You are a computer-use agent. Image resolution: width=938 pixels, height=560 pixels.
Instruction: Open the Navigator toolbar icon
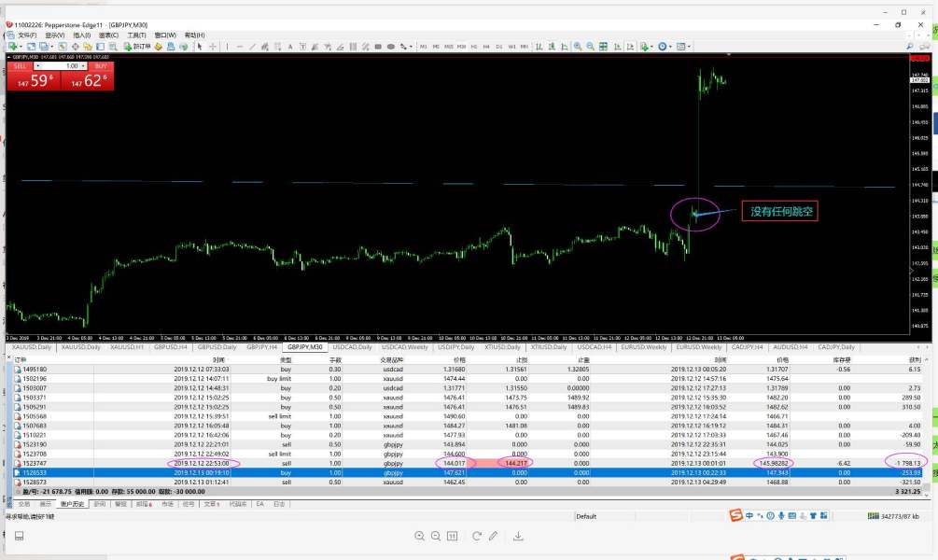[88, 46]
